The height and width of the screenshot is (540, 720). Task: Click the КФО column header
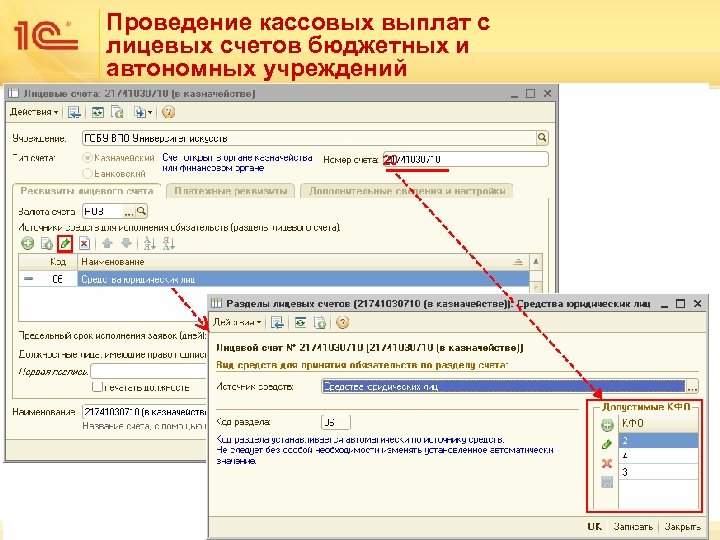658,423
